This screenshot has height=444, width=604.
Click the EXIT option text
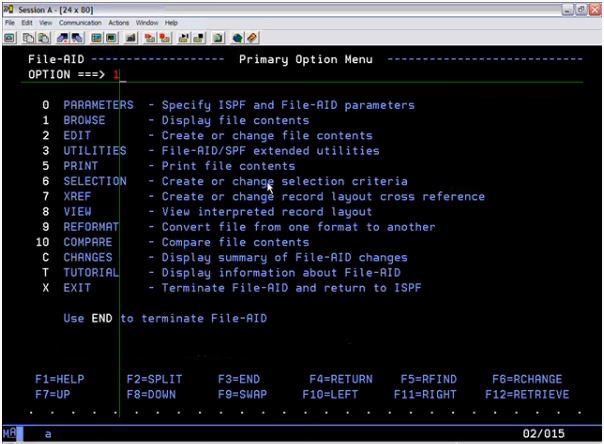(x=77, y=288)
